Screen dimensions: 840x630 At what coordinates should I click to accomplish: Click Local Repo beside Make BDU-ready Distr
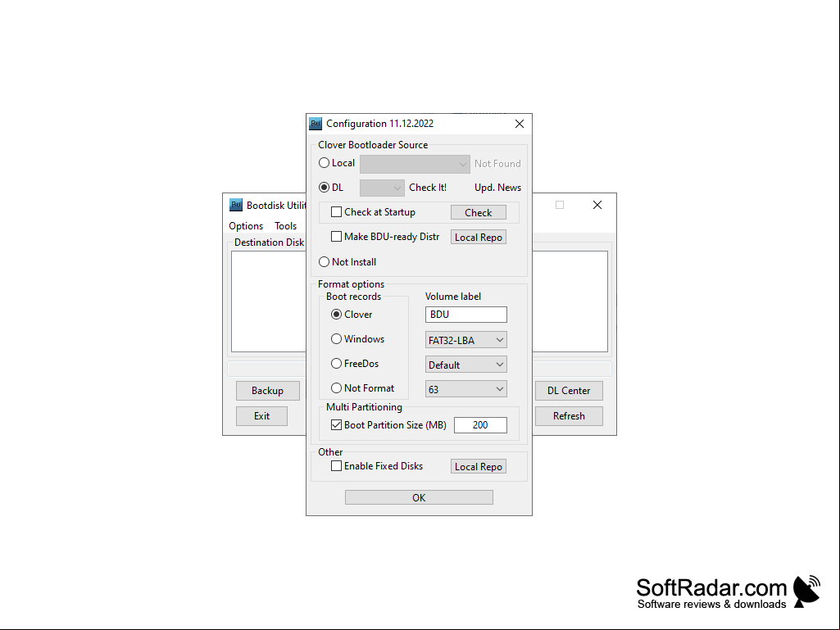pyautogui.click(x=479, y=238)
